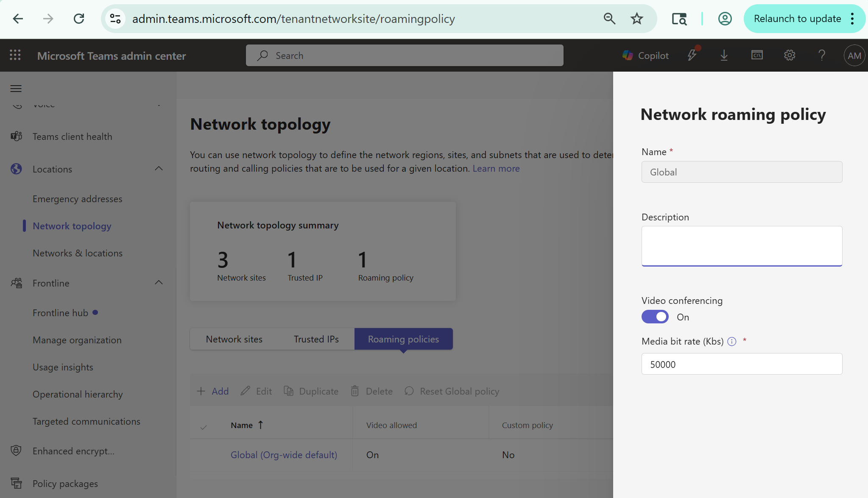Image resolution: width=868 pixels, height=498 pixels.
Task: Open the settings gear in Teams header
Action: 789,55
